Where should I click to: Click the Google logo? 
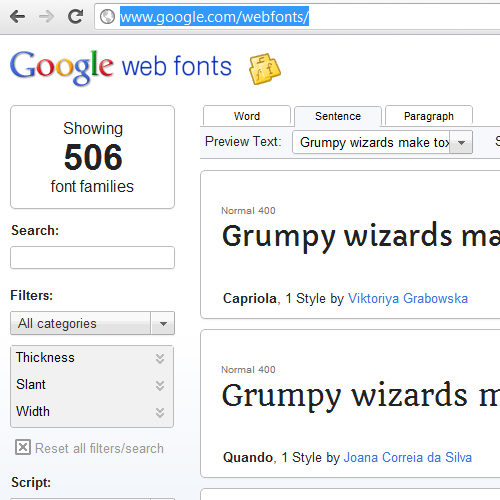(62, 67)
